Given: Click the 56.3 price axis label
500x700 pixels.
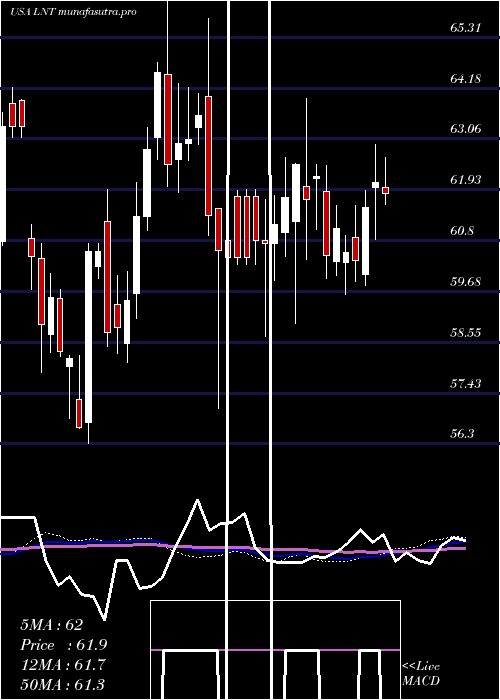Looking at the screenshot, I should tap(462, 434).
